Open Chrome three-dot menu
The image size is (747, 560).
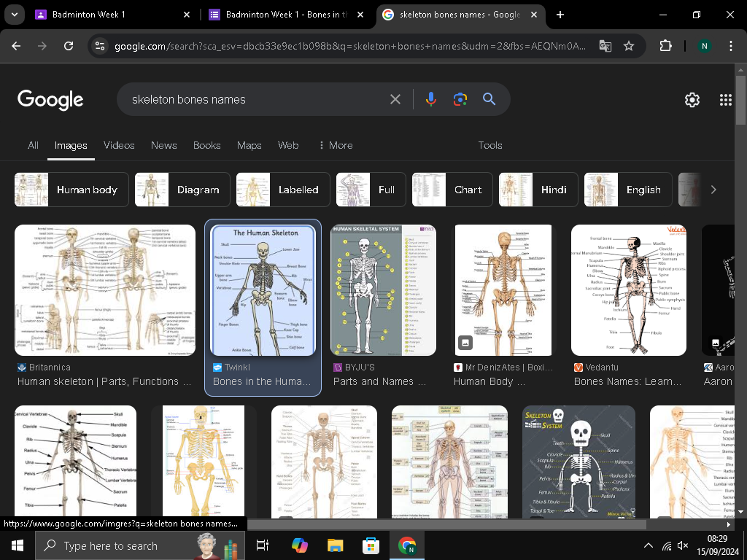coord(731,46)
